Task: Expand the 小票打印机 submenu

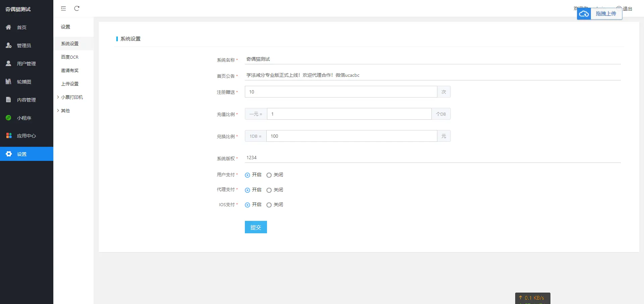Action: click(73, 97)
